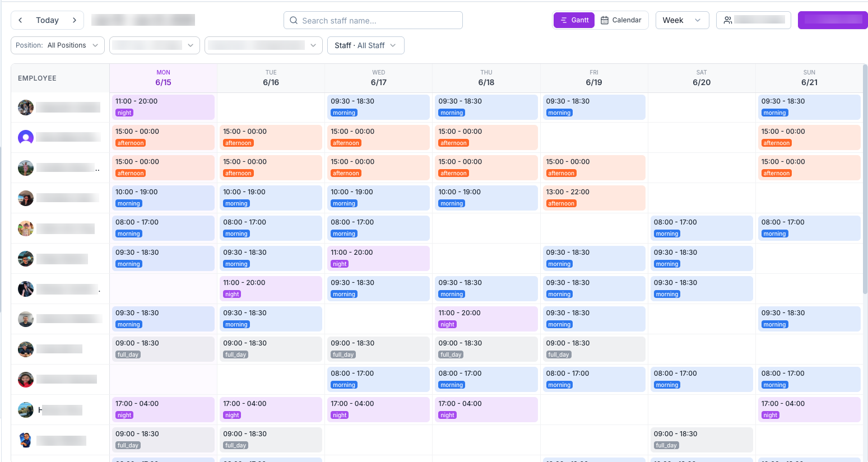
Task: Click full_day tag on Saturday 09:00 shift
Action: point(666,445)
